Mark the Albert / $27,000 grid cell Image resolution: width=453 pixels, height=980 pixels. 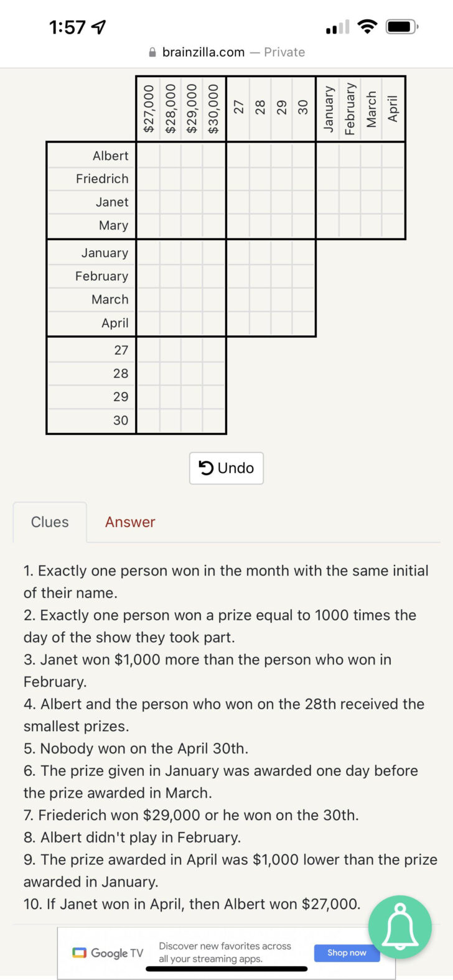[x=148, y=156]
